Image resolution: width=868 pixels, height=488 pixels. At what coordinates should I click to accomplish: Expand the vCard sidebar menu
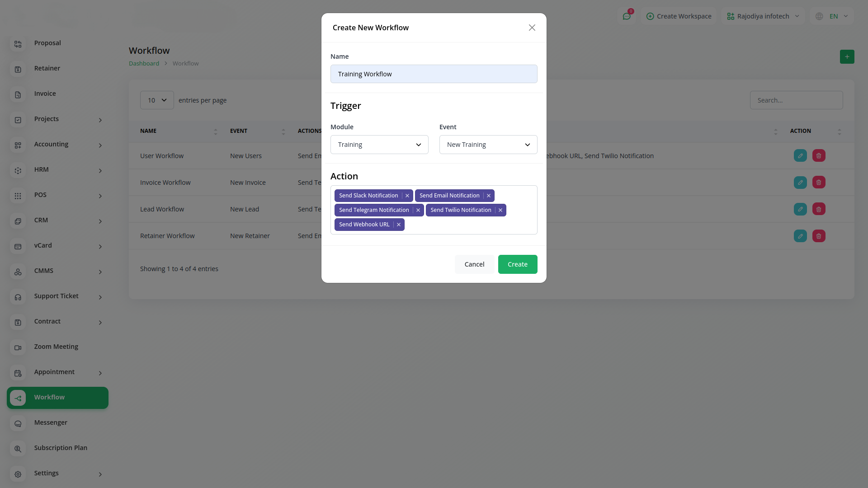[x=100, y=246]
